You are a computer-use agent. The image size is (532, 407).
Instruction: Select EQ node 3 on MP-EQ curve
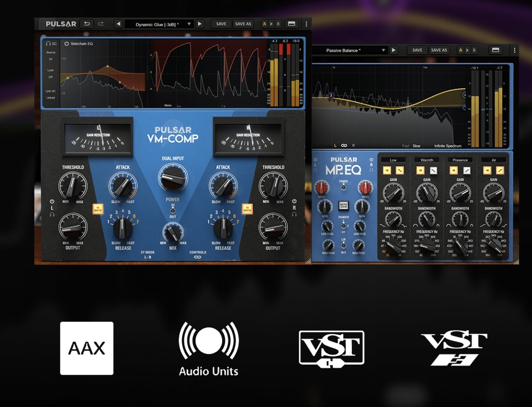coord(331,95)
